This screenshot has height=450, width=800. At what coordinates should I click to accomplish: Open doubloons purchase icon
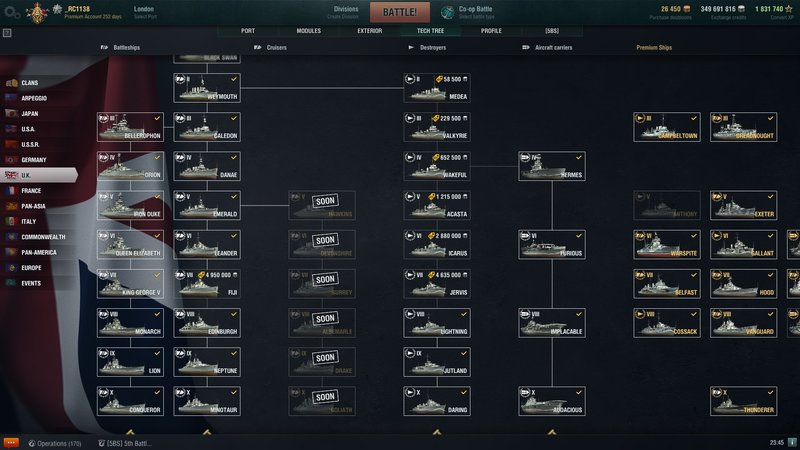[x=687, y=9]
